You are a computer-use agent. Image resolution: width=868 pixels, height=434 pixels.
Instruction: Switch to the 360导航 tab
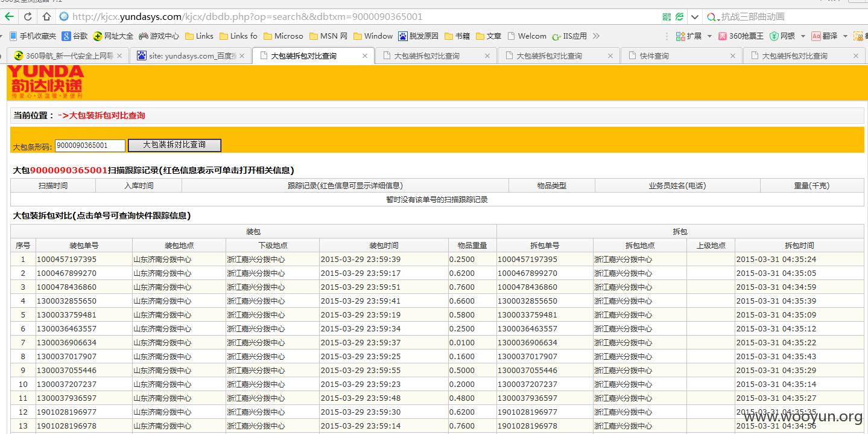[68, 56]
